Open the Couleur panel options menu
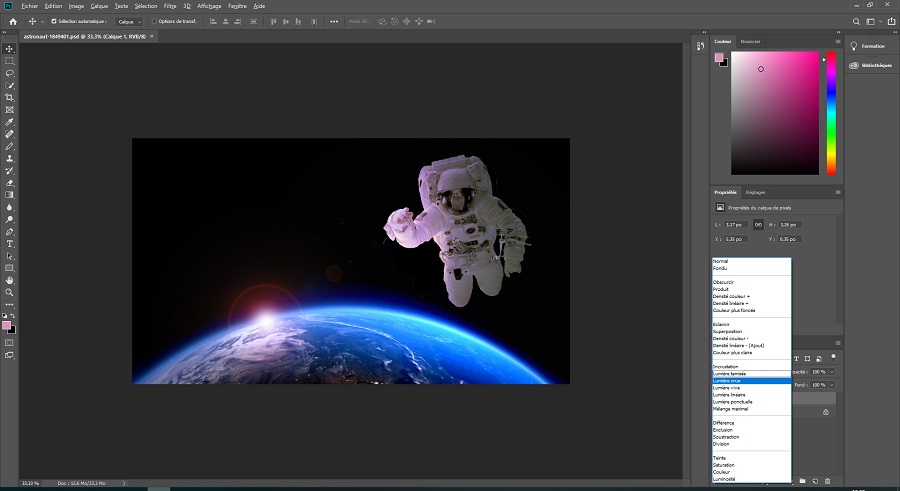900x491 pixels. point(838,41)
